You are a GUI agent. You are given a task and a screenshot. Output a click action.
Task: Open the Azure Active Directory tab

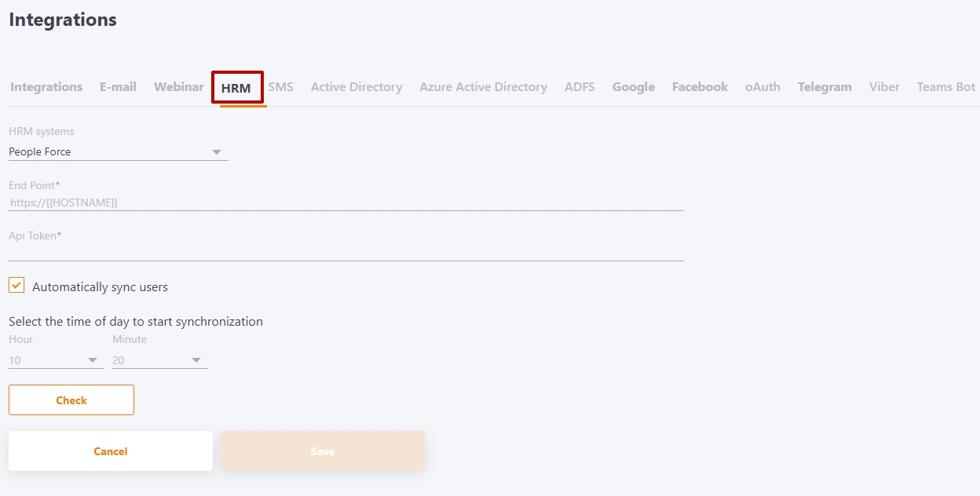click(x=483, y=87)
